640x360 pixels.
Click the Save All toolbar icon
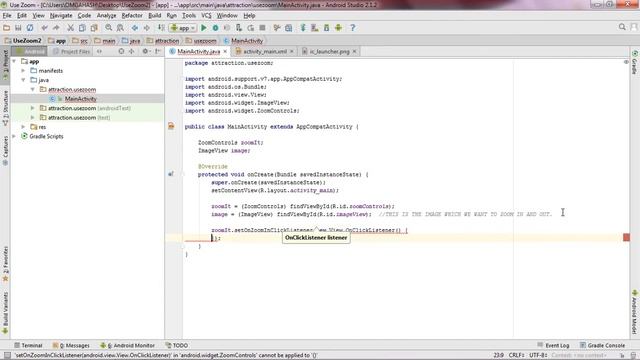(18, 28)
